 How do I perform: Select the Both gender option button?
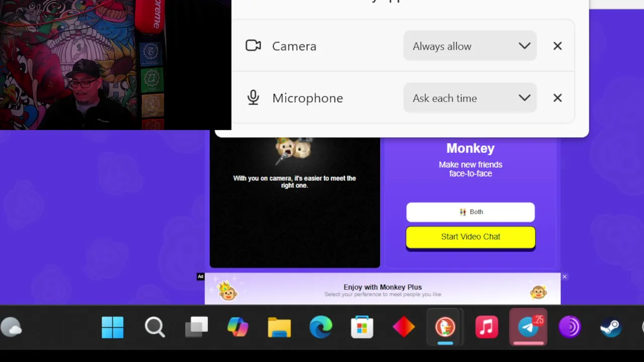click(x=470, y=212)
